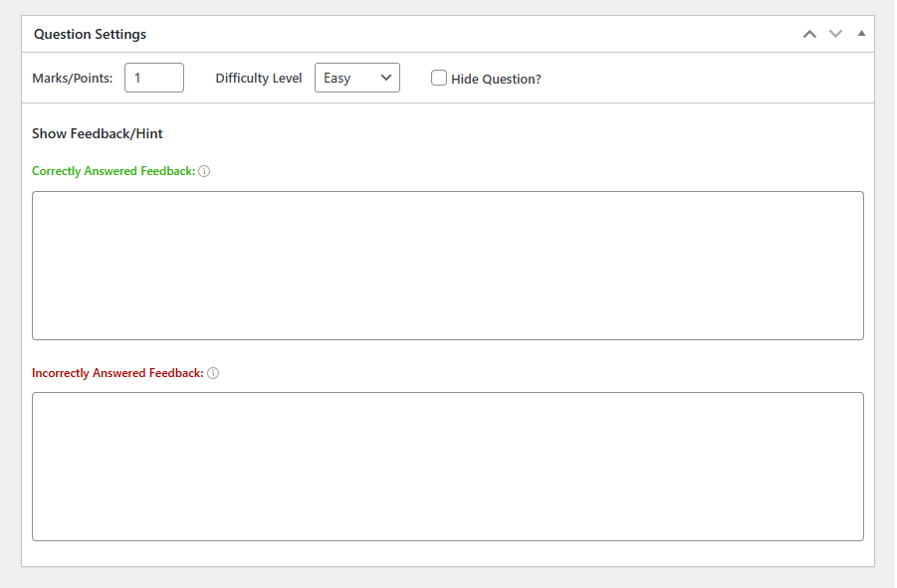Click inside the Correctly Answered Feedback text area

point(447,266)
